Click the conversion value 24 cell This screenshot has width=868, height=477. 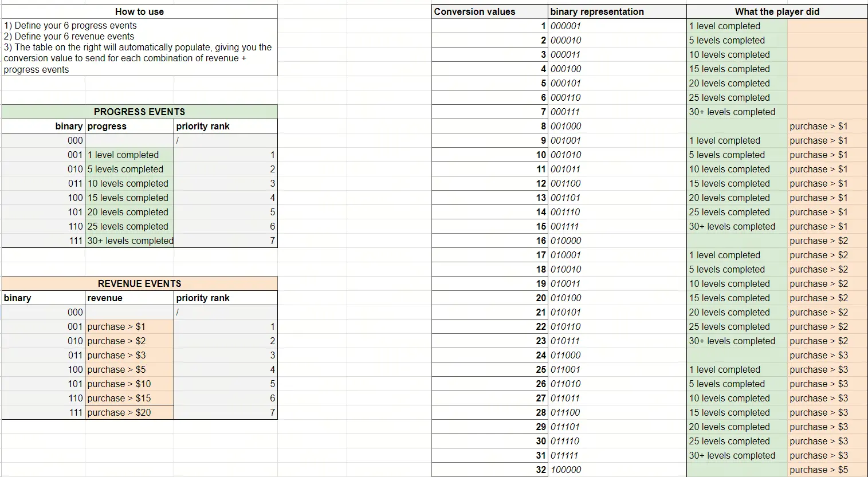pyautogui.click(x=489, y=355)
